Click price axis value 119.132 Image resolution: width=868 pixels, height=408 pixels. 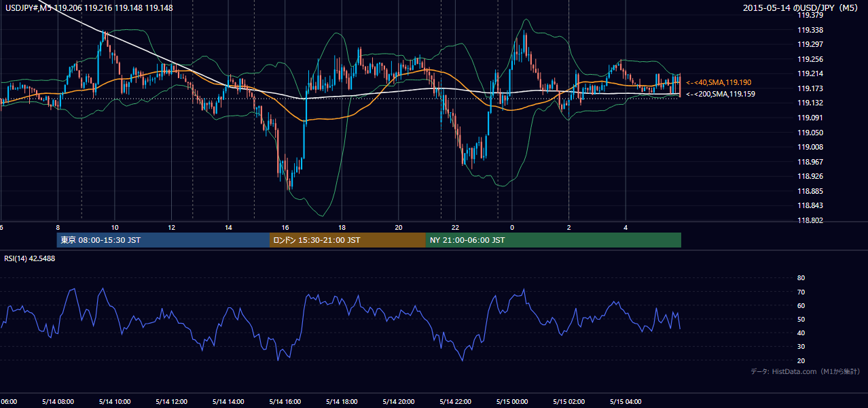click(x=810, y=103)
